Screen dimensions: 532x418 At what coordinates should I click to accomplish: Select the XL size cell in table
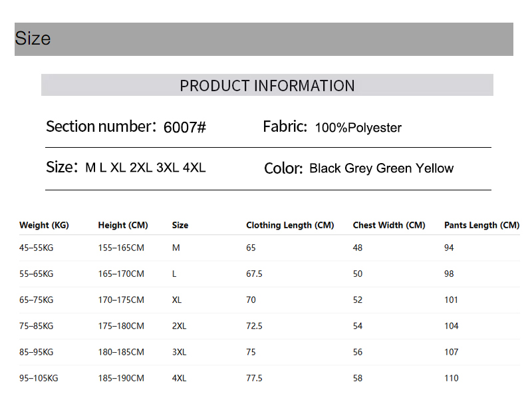click(x=177, y=300)
